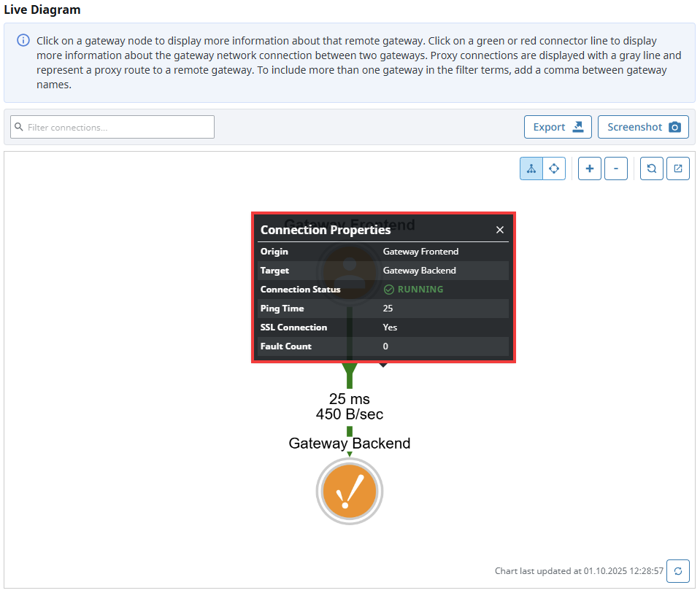Zoom in on the diagram with the plus icon
The image size is (700, 593).
point(589,168)
